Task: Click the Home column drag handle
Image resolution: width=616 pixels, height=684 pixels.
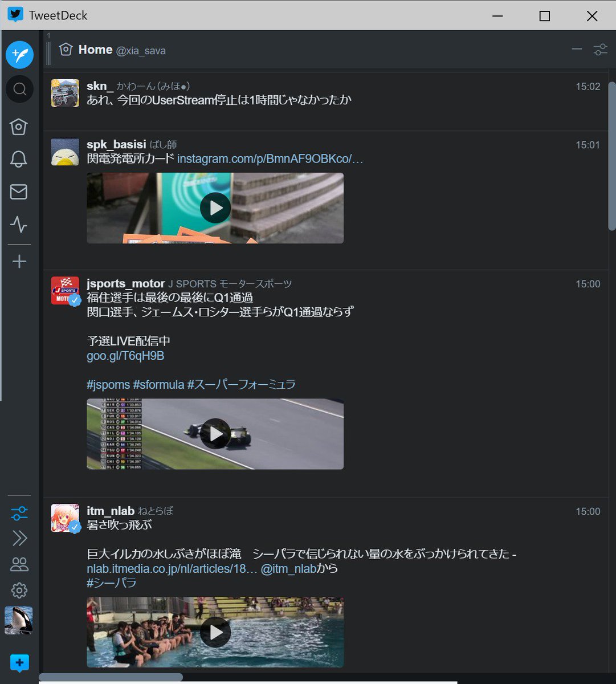Action: pyautogui.click(x=48, y=52)
